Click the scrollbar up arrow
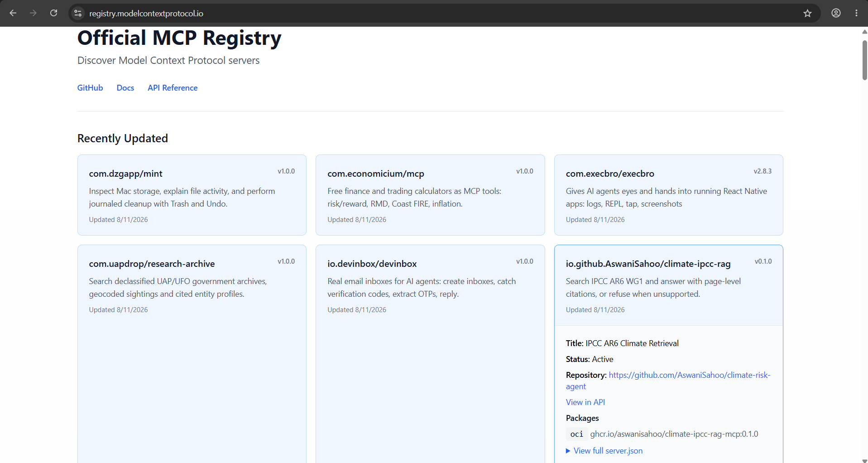 coord(864,32)
